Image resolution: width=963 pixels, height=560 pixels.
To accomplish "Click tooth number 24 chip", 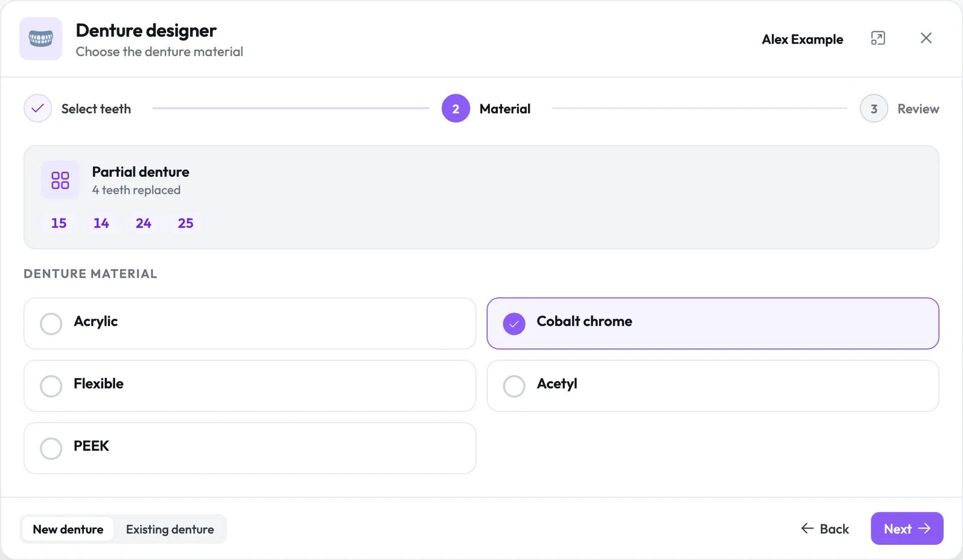I will tap(144, 223).
